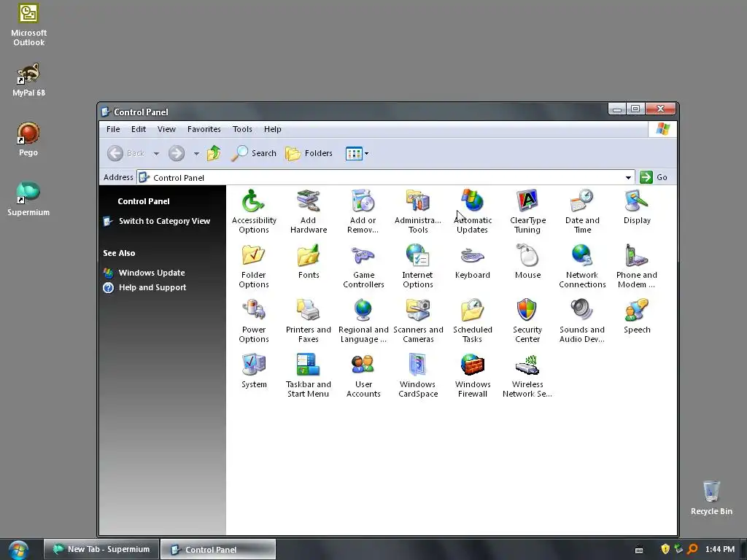Open ClearType Tuning applet

527,211
